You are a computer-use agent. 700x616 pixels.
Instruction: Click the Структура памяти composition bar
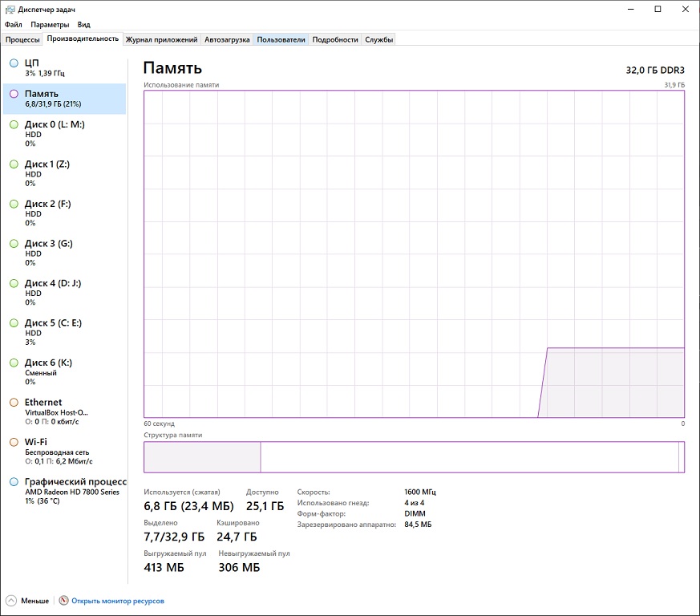[414, 457]
